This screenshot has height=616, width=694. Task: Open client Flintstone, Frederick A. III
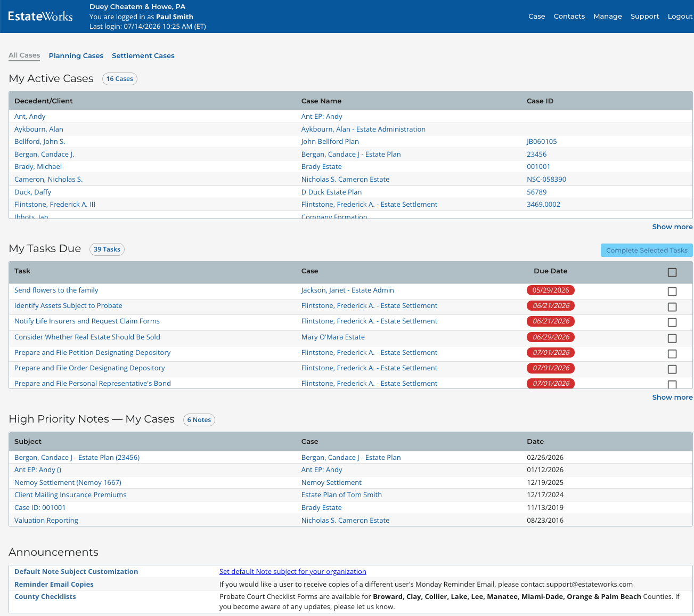(55, 204)
